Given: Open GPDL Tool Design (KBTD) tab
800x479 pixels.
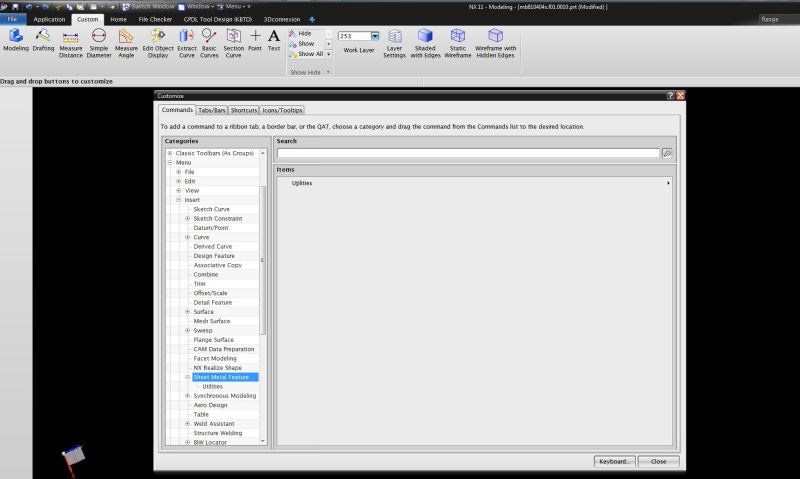Looking at the screenshot, I should pyautogui.click(x=218, y=19).
